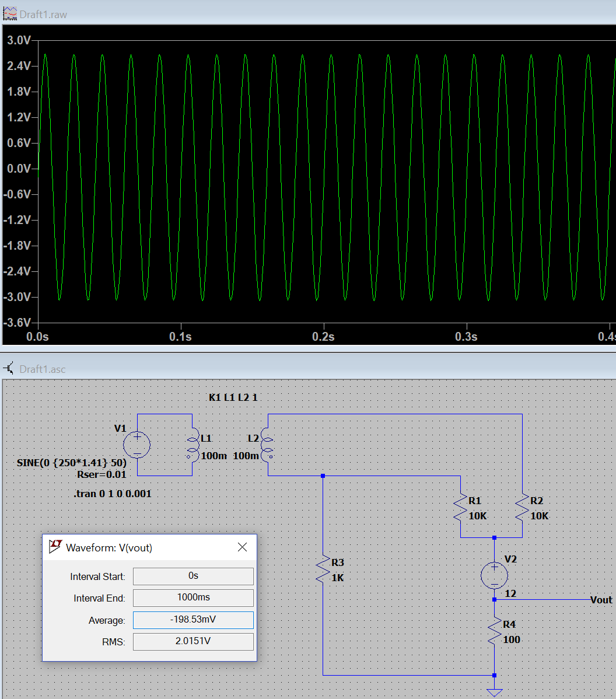Screen dimensions: 616x699
Task: Click the .tran 0 1 0 0.001 directive
Action: 113,494
